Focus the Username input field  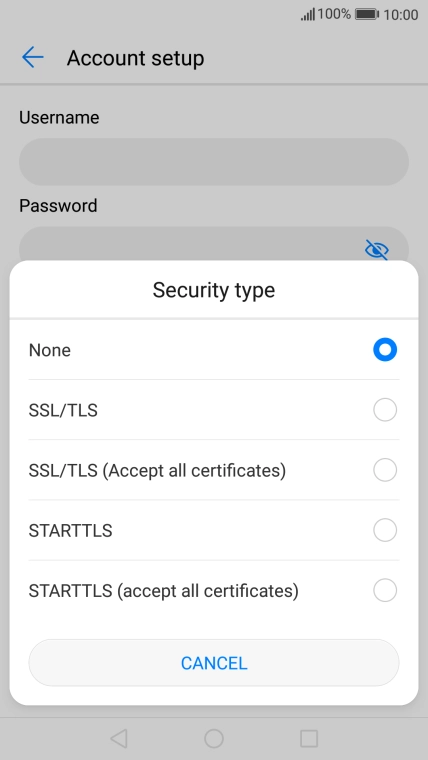click(214, 162)
